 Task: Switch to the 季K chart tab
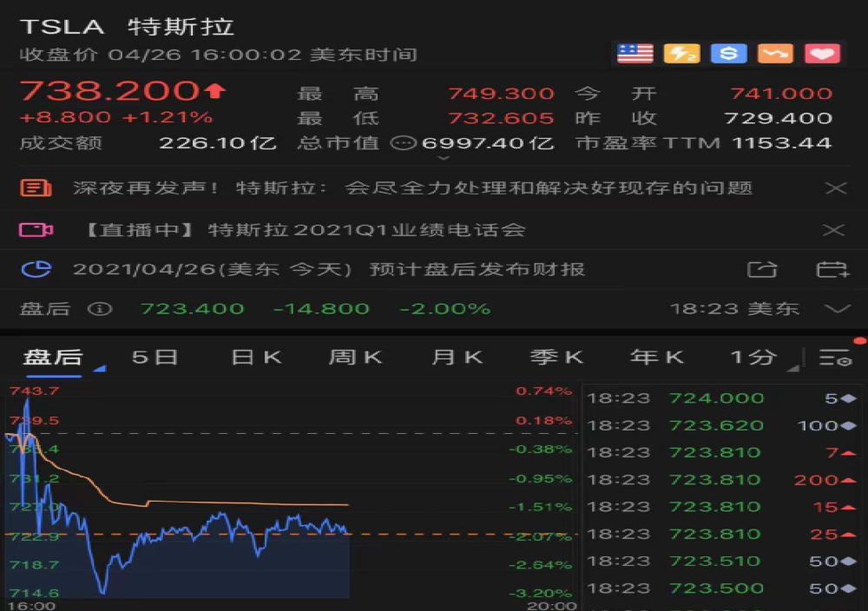click(x=557, y=358)
